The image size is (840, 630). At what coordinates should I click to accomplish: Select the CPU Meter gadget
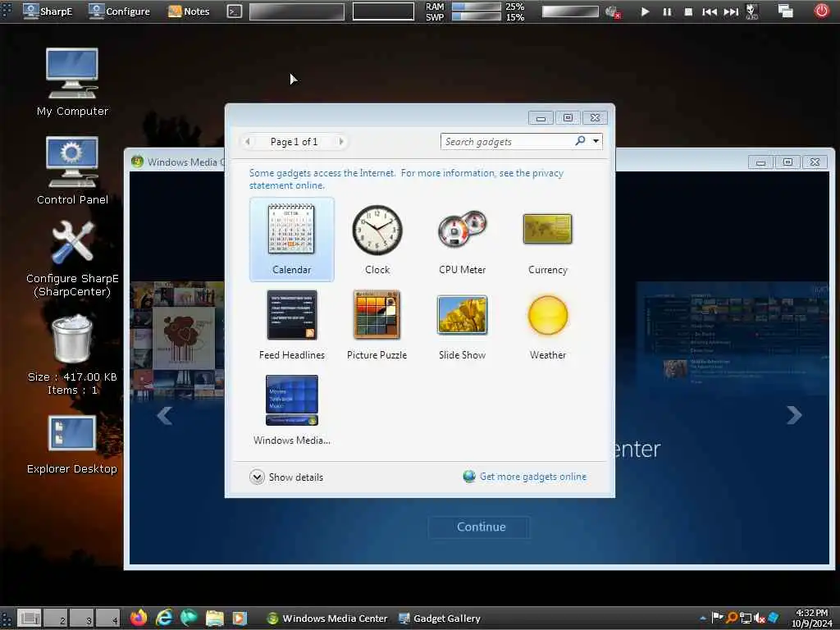click(x=463, y=239)
